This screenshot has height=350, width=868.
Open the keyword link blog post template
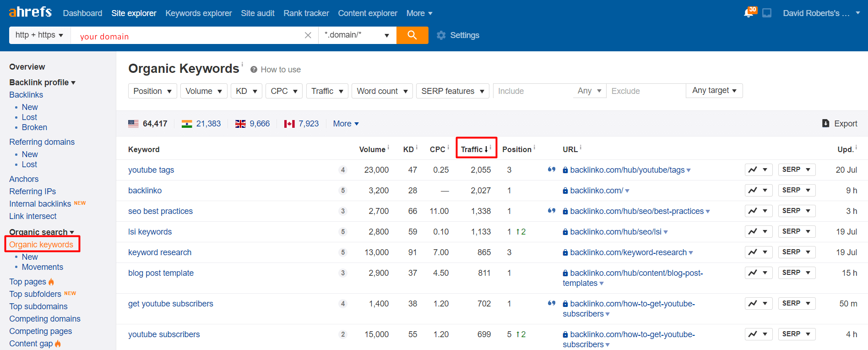tap(161, 273)
